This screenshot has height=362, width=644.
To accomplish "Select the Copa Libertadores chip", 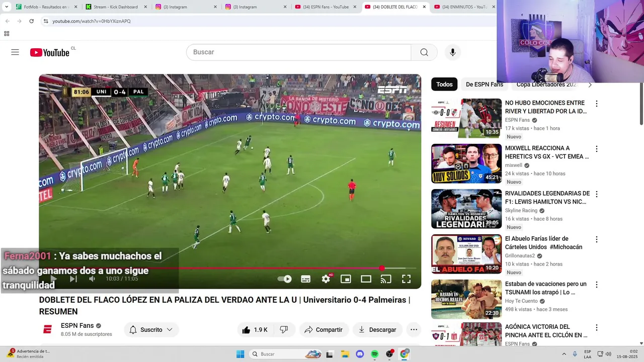I will (547, 84).
